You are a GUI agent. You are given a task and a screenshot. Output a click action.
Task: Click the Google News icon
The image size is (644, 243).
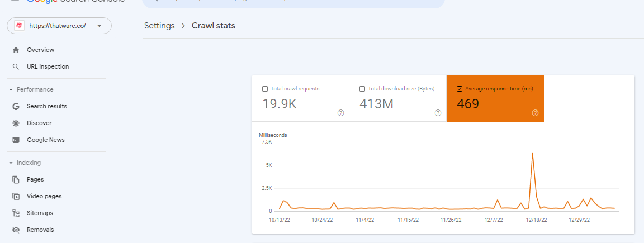coord(16,140)
